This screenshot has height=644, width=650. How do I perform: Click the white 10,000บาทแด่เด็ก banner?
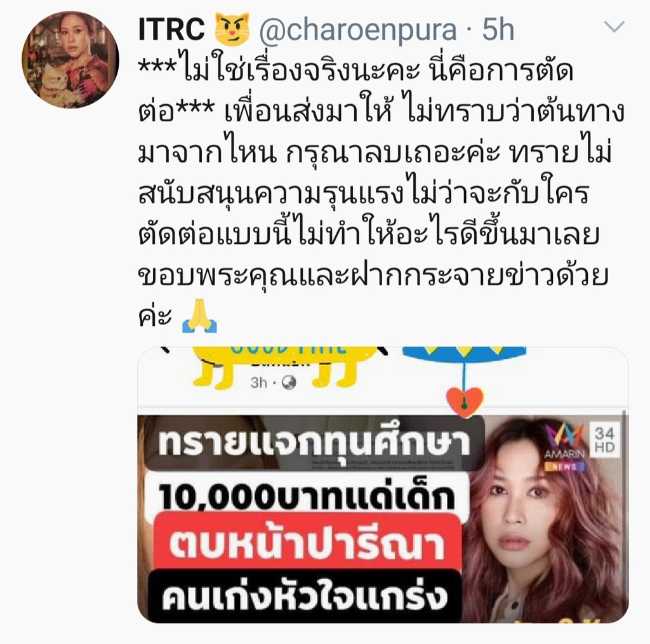tap(307, 495)
